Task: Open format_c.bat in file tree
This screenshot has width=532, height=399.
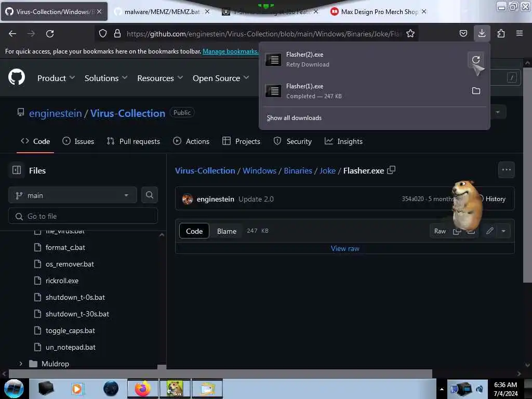Action: coord(65,248)
